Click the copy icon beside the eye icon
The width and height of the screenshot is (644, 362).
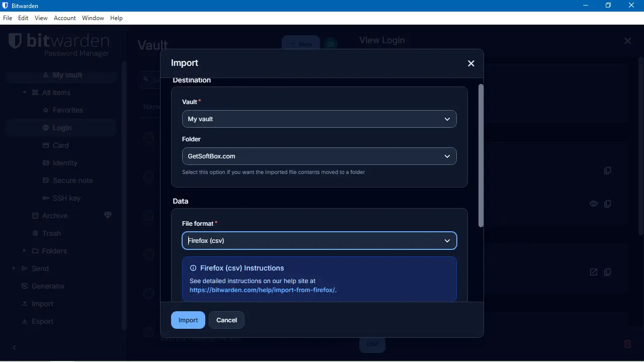(x=608, y=204)
